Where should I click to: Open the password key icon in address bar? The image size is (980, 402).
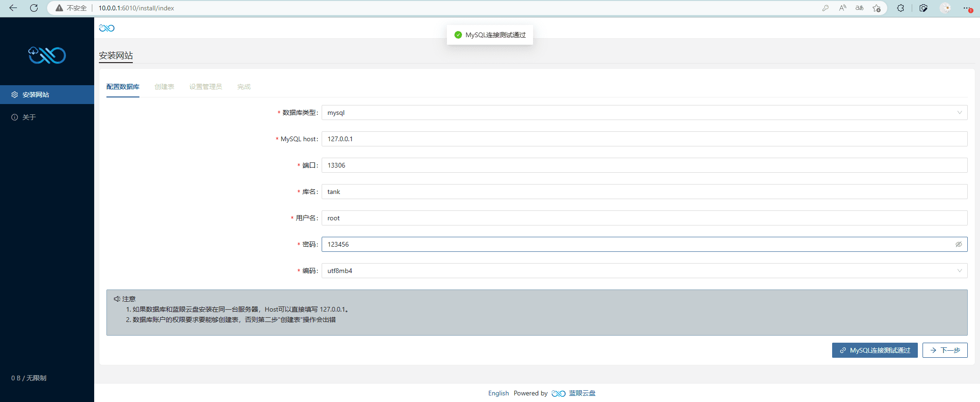826,8
